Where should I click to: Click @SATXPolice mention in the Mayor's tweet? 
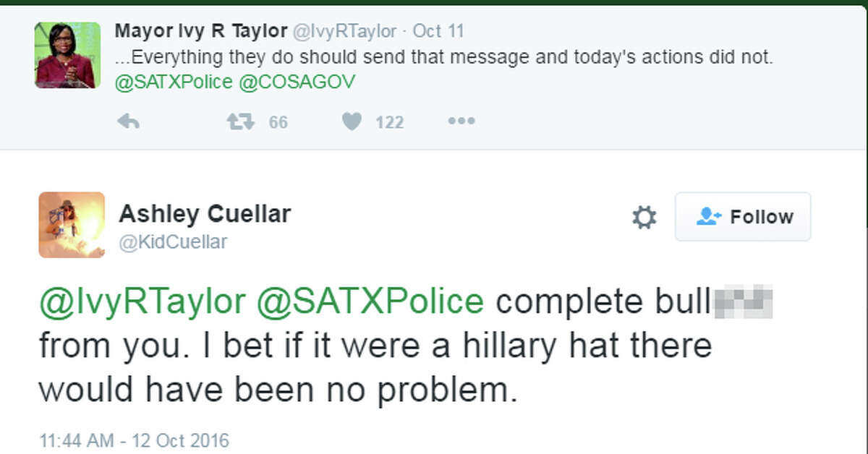174,82
